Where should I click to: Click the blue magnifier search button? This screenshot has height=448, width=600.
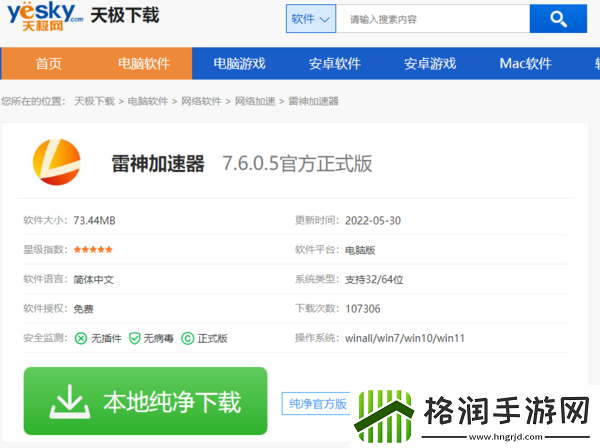558,19
